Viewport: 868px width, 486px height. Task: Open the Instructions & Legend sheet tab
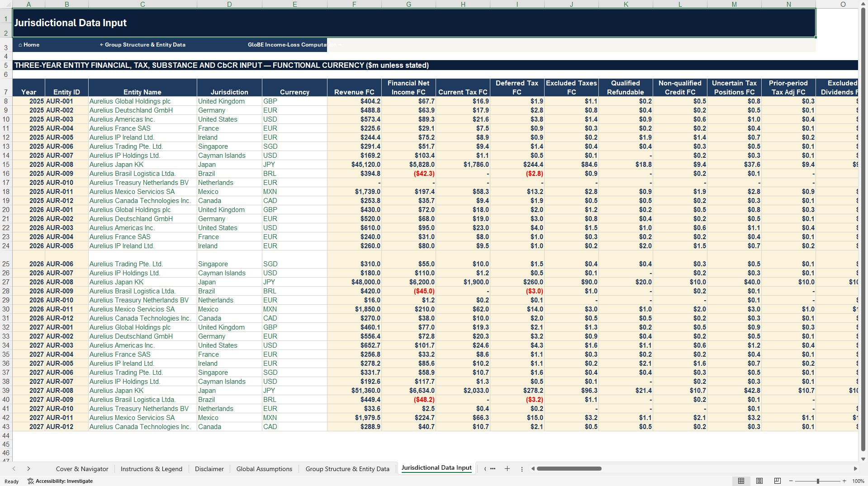(152, 469)
